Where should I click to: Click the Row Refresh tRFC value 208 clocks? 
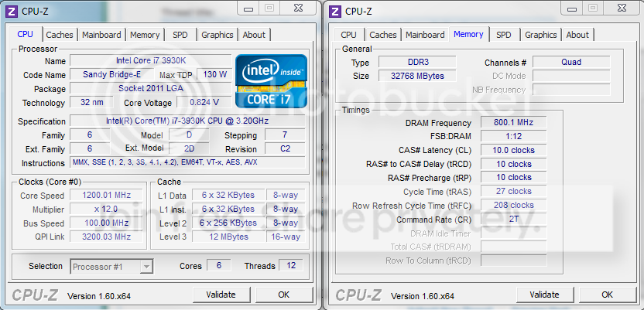pyautogui.click(x=513, y=205)
